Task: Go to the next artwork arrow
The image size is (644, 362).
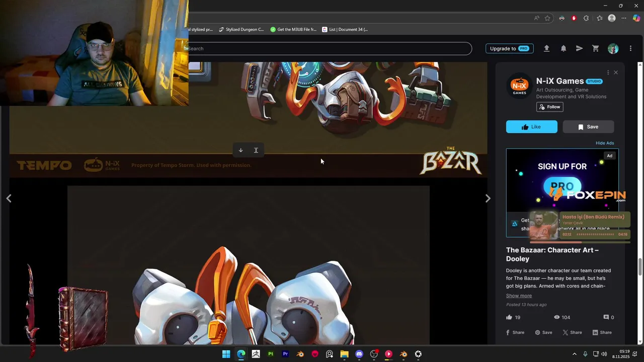Action: 488,199
